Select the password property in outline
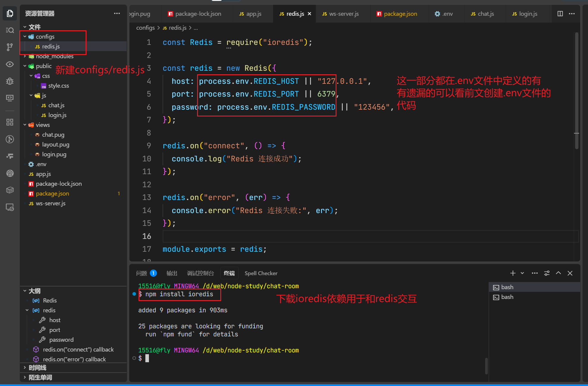The height and width of the screenshot is (386, 588). tap(61, 340)
